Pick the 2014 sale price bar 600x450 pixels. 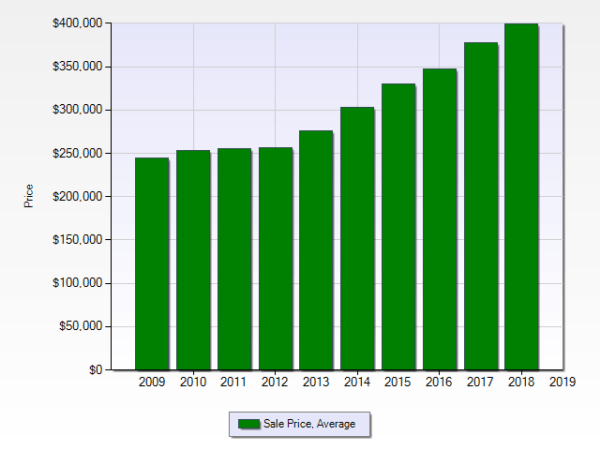point(357,238)
